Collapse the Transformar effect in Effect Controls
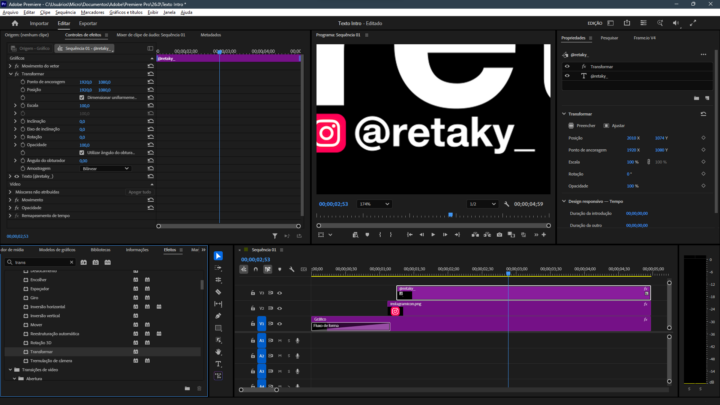The image size is (720, 405). tap(10, 74)
